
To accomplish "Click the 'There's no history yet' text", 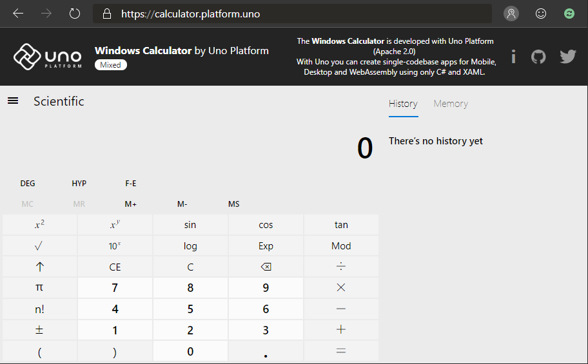I will [436, 141].
